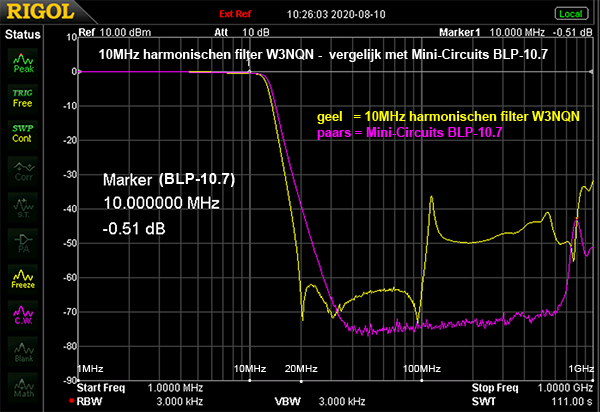Click the 10MHz frequency axis label
Image resolution: width=600 pixels, height=412 pixels.
tap(250, 369)
